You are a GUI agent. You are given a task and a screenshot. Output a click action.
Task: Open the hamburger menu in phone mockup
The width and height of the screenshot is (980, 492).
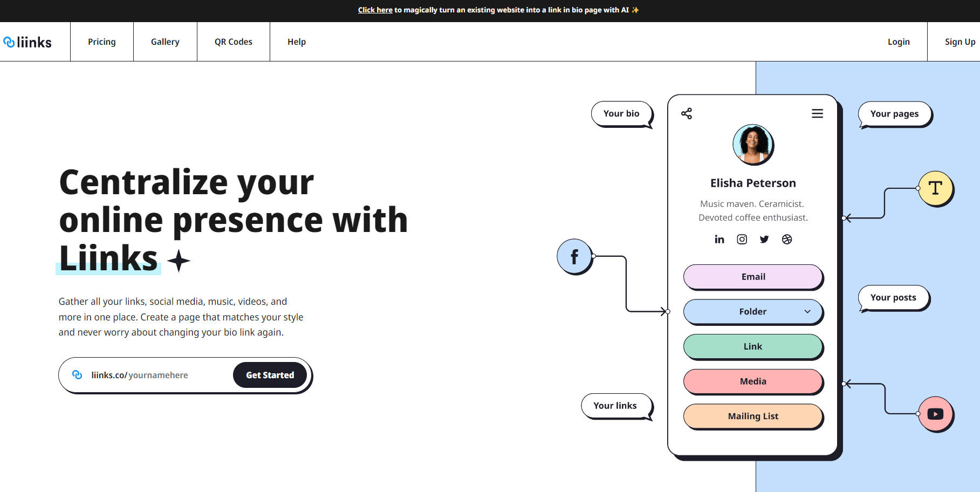point(817,113)
